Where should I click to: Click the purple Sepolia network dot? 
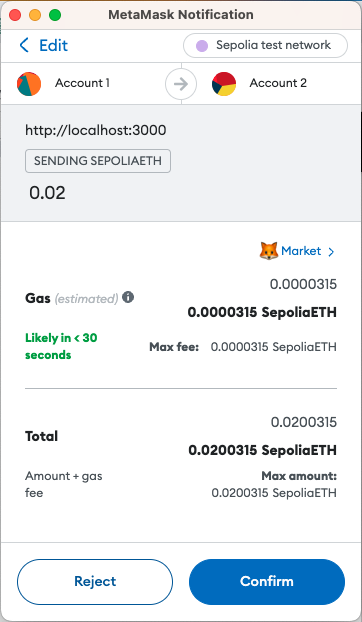click(202, 46)
